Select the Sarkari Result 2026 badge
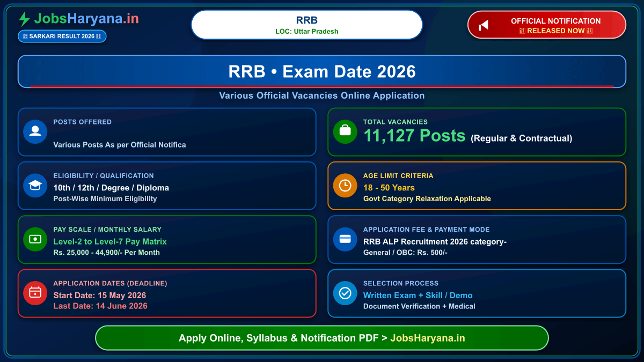Screen dimensions: 644x362 [62, 36]
